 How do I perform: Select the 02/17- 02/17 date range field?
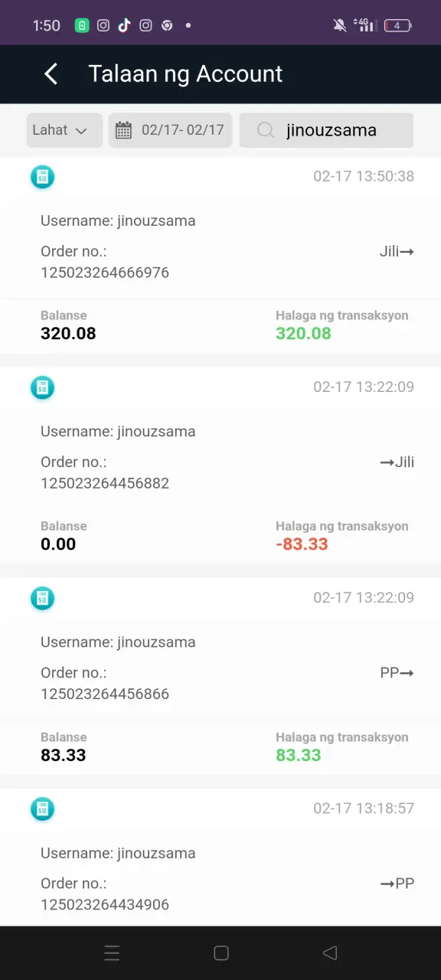point(170,130)
